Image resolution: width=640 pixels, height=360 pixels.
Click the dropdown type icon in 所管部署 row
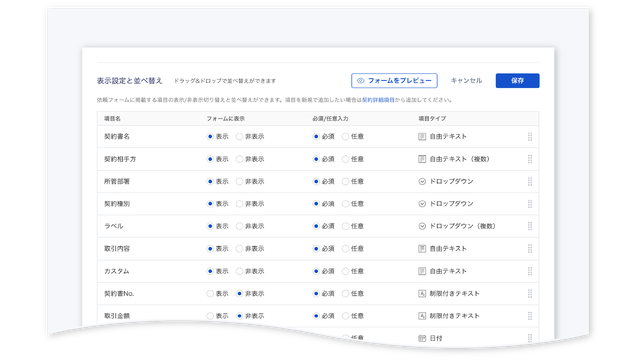click(x=422, y=182)
